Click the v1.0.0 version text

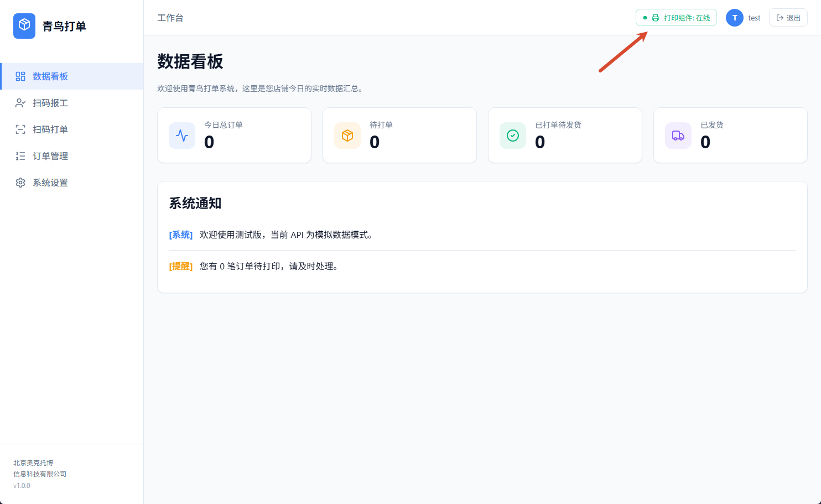[x=22, y=486]
